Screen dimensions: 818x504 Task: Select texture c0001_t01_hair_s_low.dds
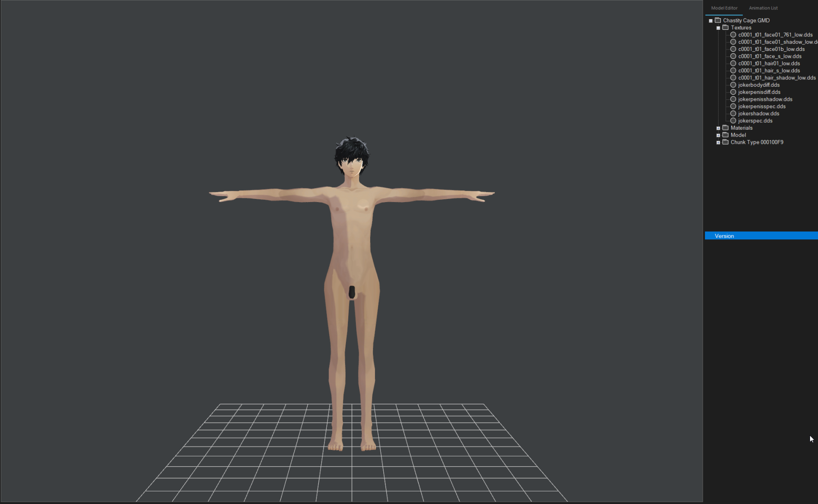769,71
